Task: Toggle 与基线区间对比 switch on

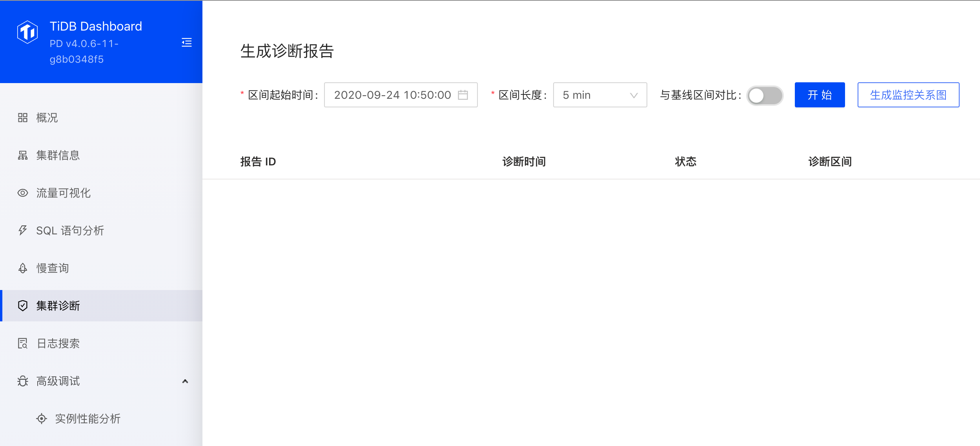Action: point(765,95)
